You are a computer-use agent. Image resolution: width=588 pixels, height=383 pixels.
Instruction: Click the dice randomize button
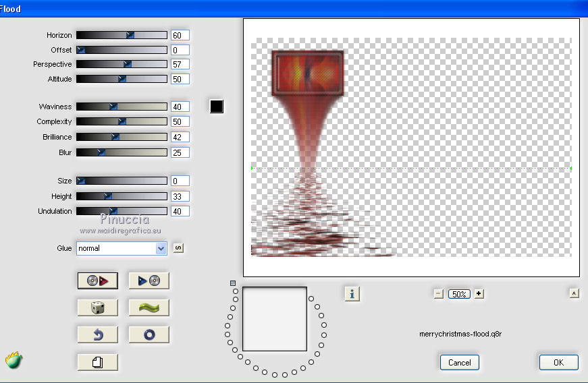pyautogui.click(x=98, y=307)
